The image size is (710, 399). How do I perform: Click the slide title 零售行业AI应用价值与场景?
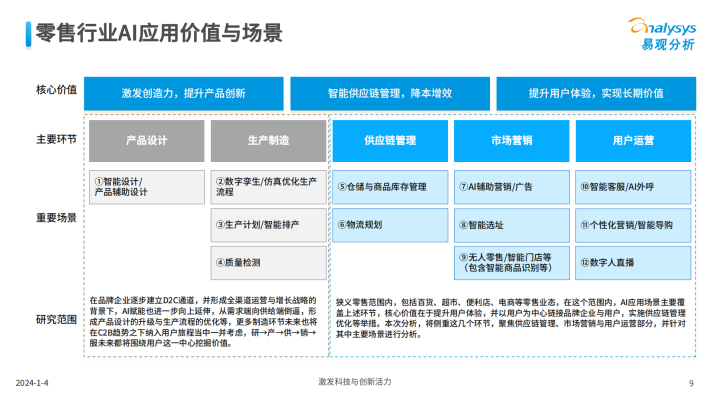[159, 33]
